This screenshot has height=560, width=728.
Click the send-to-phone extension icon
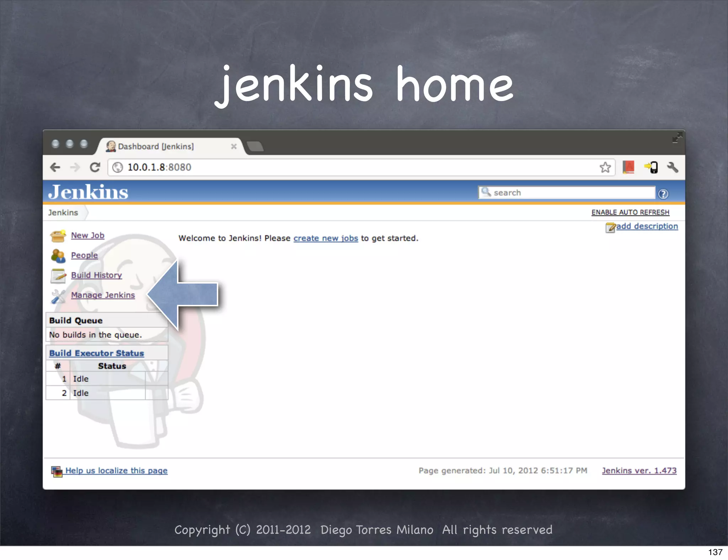651,167
